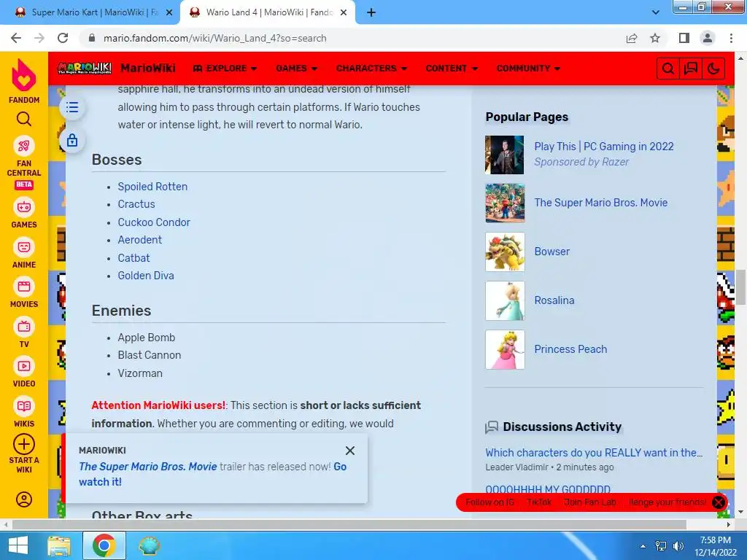Open the Cuckoo Condor link

tap(154, 222)
